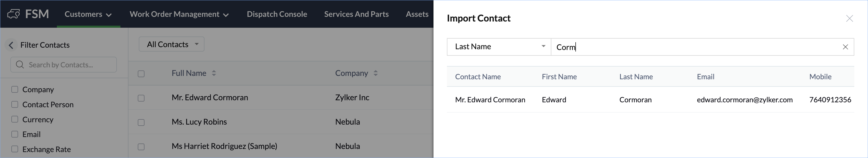868x158 pixels.
Task: Click the magnifier icon in contacts search
Action: click(20, 64)
